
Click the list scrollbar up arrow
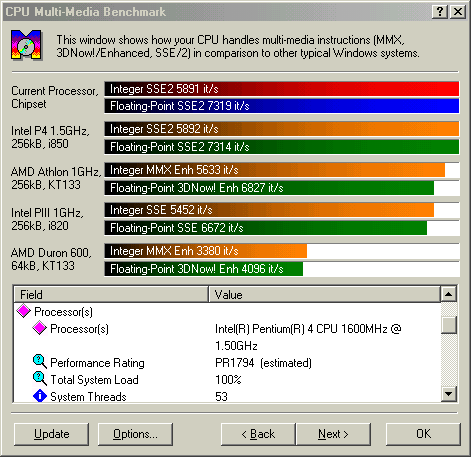(449, 294)
